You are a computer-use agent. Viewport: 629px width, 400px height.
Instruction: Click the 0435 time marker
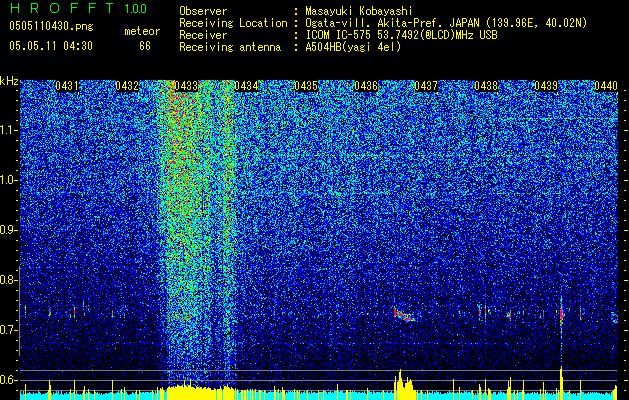point(306,86)
